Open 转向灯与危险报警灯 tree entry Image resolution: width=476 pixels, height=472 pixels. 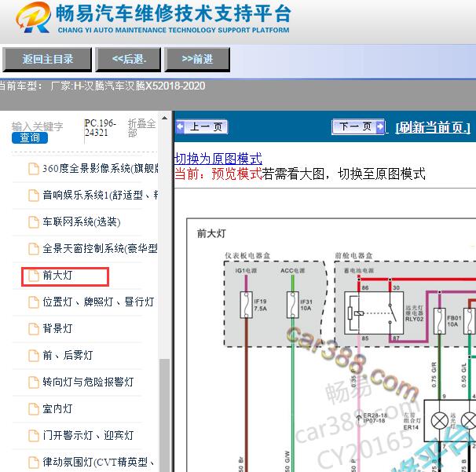pos(88,382)
